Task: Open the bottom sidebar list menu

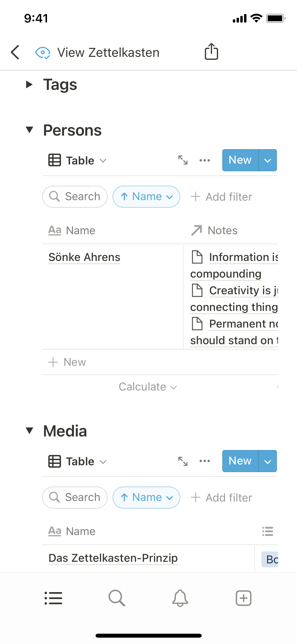Action: [53, 598]
